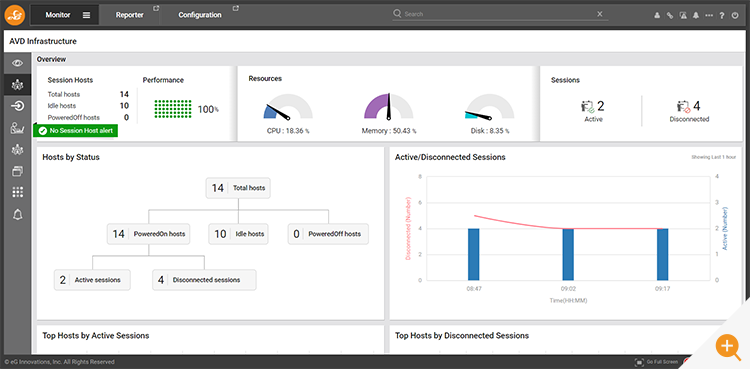
Task: Select the highlighted session hosts sidebar icon
Action: click(18, 85)
